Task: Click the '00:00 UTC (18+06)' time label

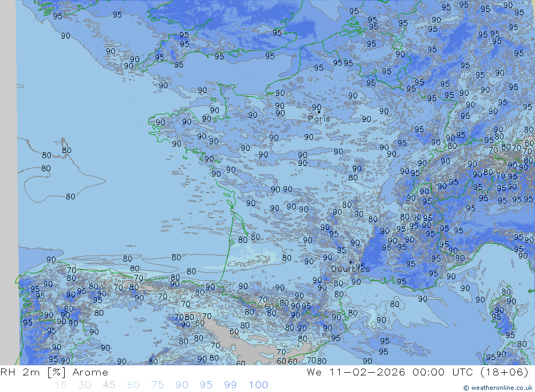Action: 470,372
